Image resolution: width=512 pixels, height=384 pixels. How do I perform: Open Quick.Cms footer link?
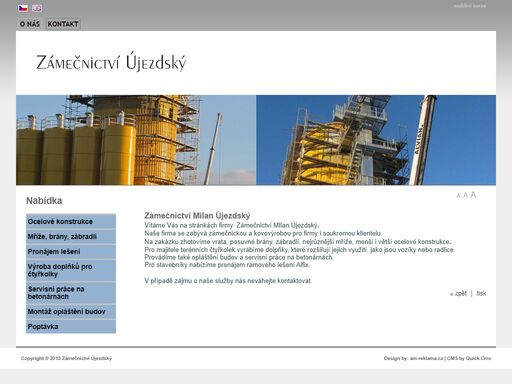pyautogui.click(x=478, y=358)
